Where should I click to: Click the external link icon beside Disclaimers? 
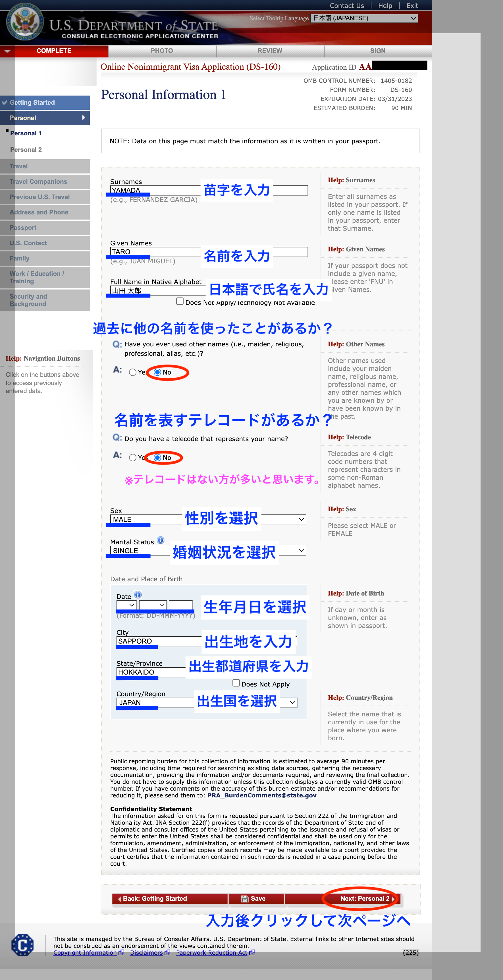167,953
